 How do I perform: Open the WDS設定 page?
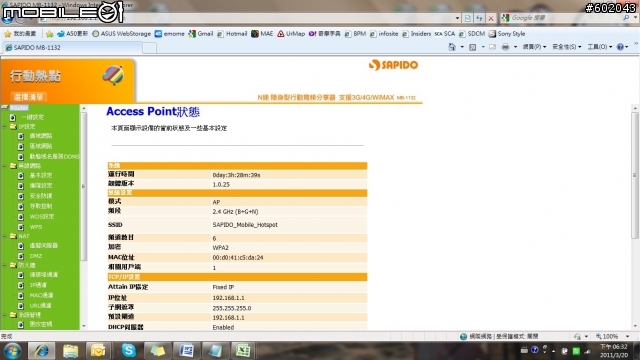click(41, 217)
